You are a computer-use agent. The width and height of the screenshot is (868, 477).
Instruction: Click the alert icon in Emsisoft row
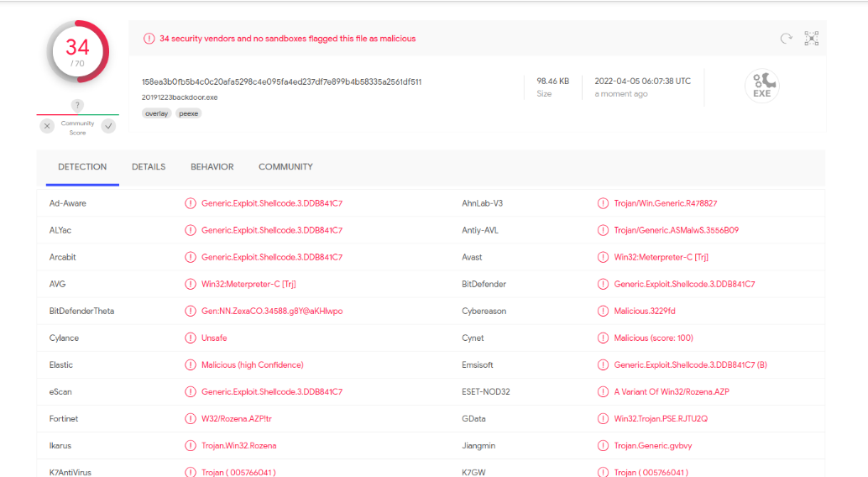pos(603,364)
